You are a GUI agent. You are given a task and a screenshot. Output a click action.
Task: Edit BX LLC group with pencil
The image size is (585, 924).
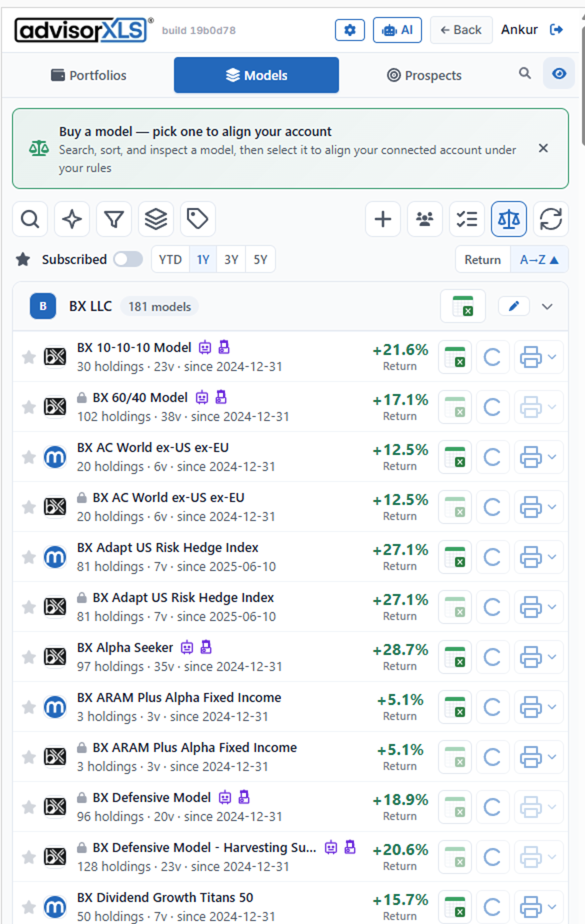click(x=513, y=306)
